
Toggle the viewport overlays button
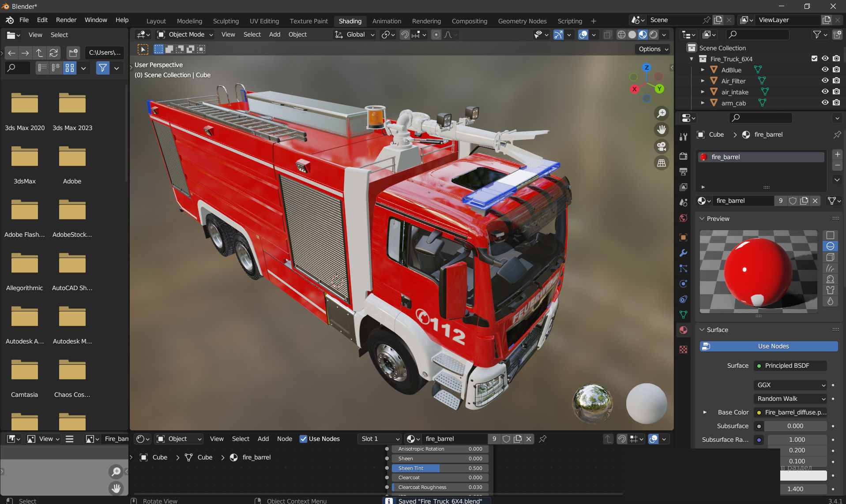coord(583,34)
